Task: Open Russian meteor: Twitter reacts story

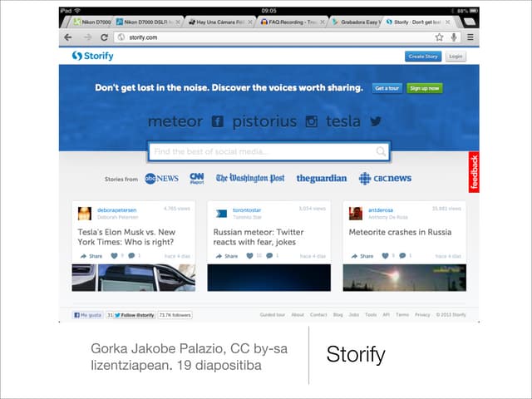Action: click(x=259, y=237)
